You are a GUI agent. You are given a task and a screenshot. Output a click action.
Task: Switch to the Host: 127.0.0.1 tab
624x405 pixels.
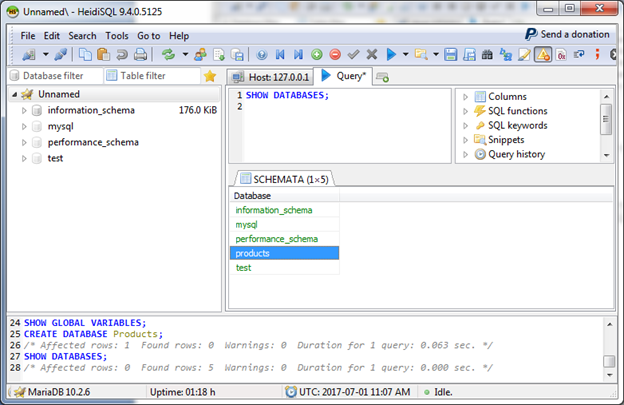[271, 77]
